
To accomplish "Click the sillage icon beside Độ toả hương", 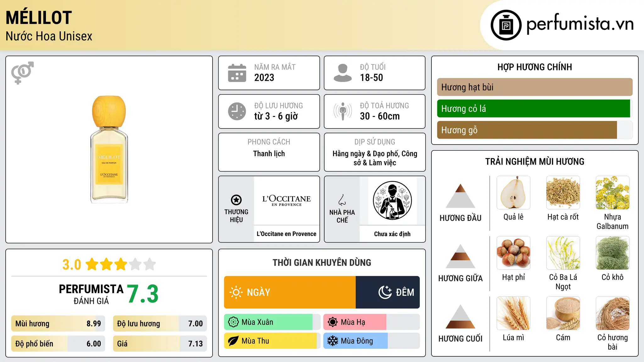I will 343,111.
